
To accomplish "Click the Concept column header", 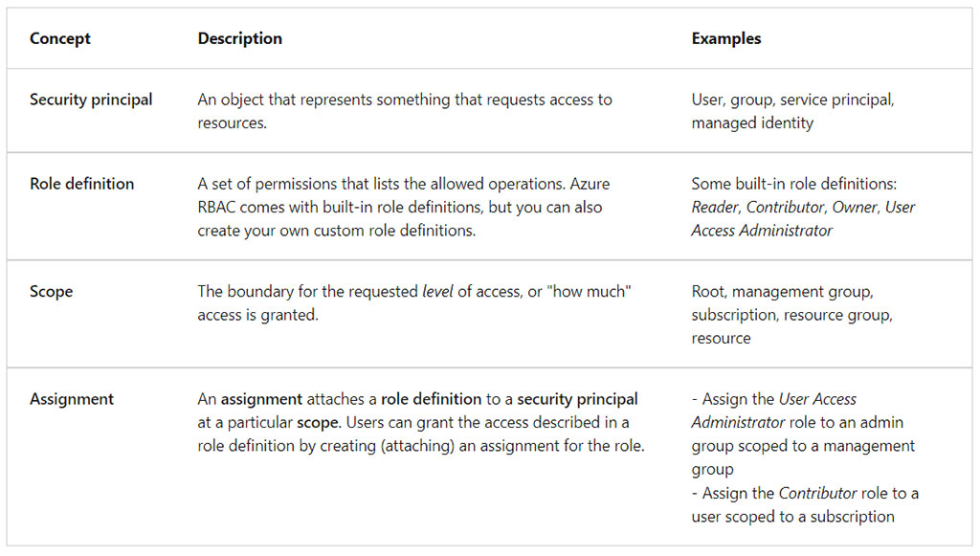I will coord(60,39).
